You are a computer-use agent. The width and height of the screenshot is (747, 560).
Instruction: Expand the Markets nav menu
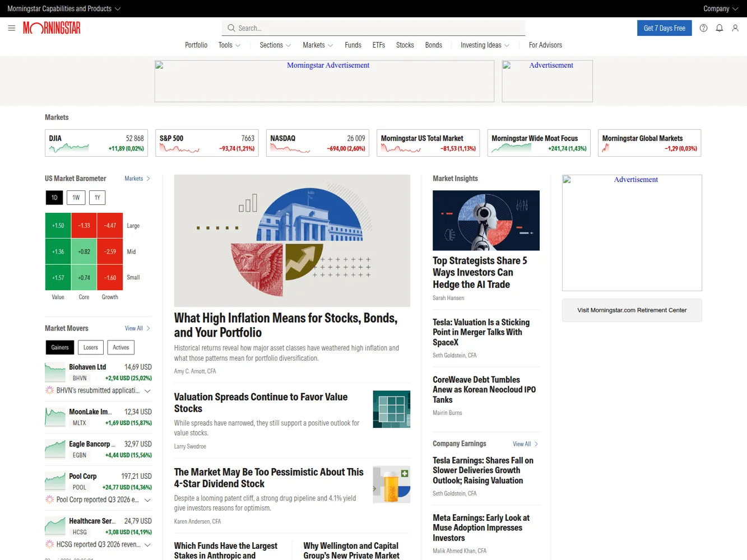(x=318, y=45)
